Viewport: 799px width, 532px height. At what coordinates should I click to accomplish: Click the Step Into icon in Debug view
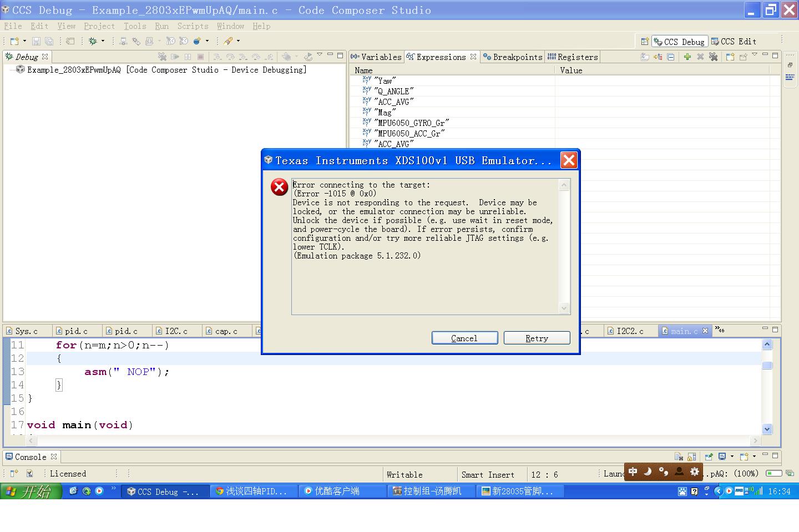point(217,57)
